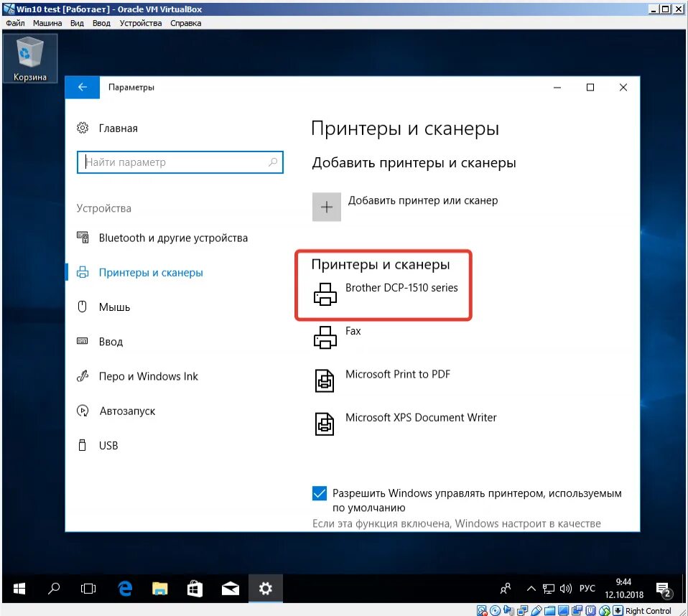Open Ввод settings page
The image size is (688, 616).
tap(100, 341)
